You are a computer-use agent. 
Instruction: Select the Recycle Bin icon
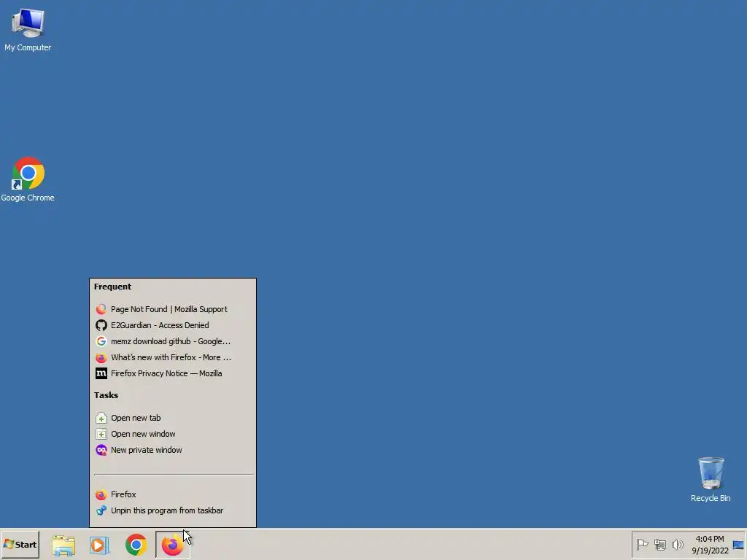click(711, 480)
